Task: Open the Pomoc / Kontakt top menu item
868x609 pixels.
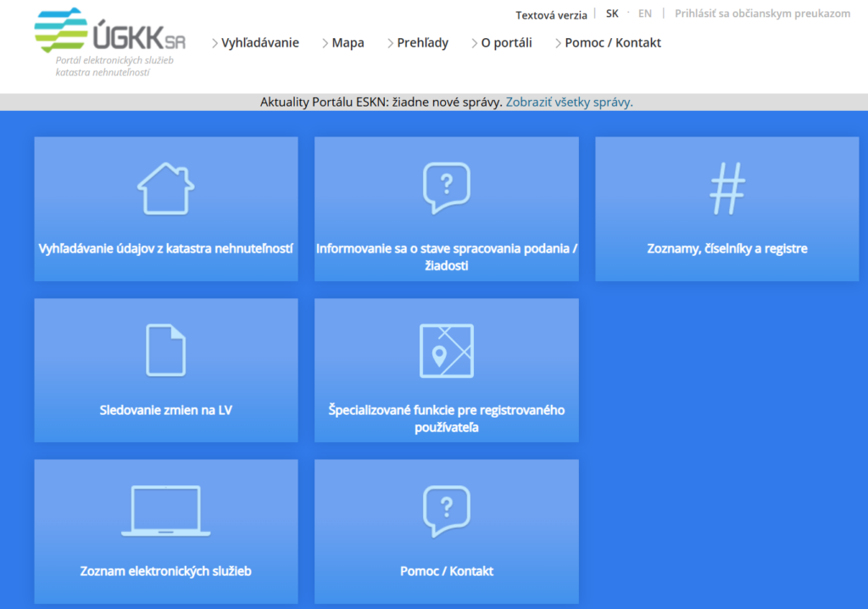Action: point(612,43)
